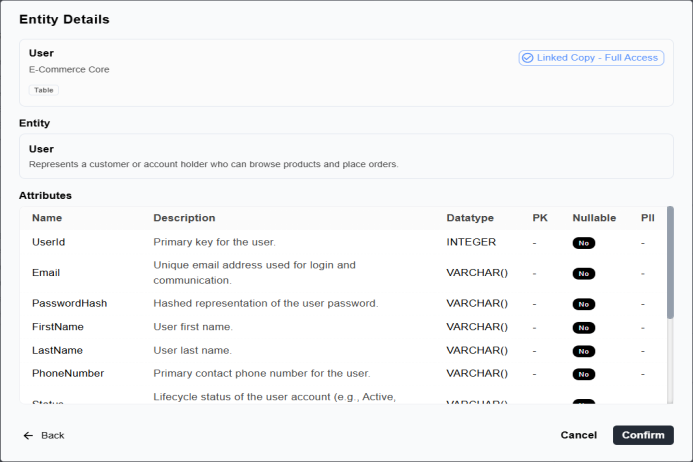Click the PK column header
Viewport: 693px width, 462px height.
pyautogui.click(x=540, y=218)
